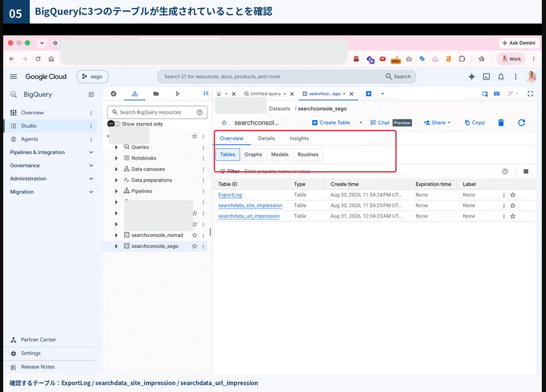Image resolution: width=546 pixels, height=392 pixels.
Task: Enter full screen mode for the workspace
Action: 530,94
